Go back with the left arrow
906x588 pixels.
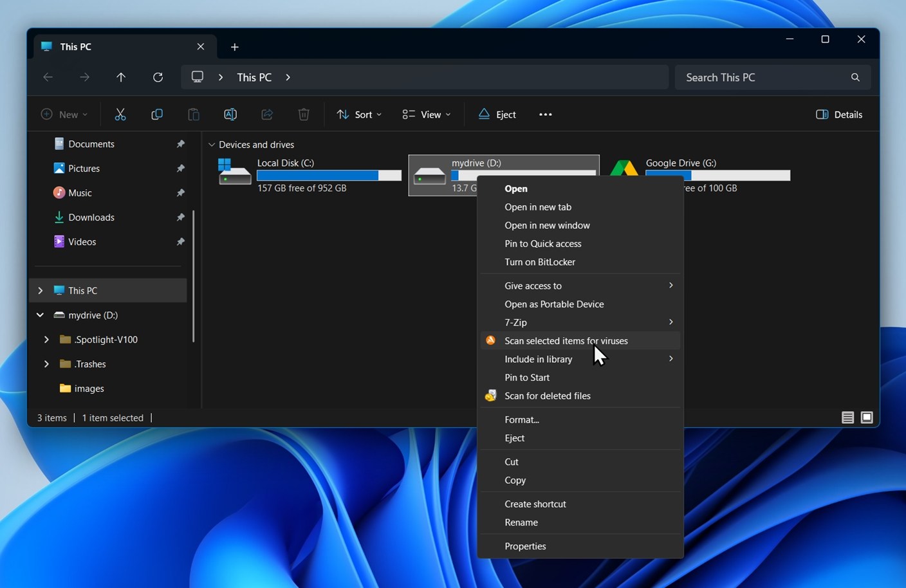tap(48, 77)
